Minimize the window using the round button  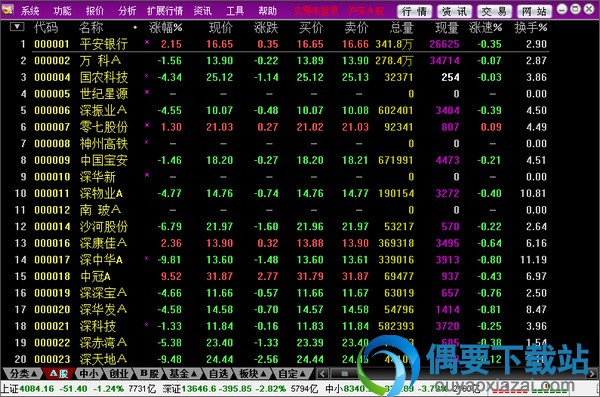click(562, 9)
